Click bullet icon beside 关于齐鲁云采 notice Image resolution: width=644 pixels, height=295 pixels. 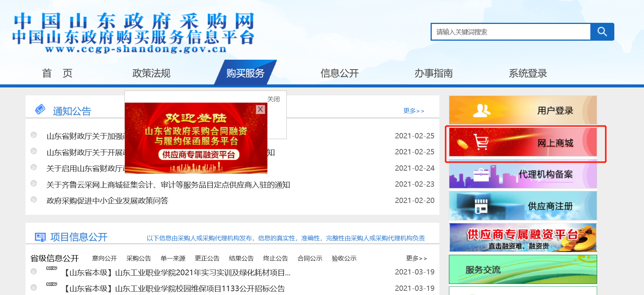[x=33, y=184]
